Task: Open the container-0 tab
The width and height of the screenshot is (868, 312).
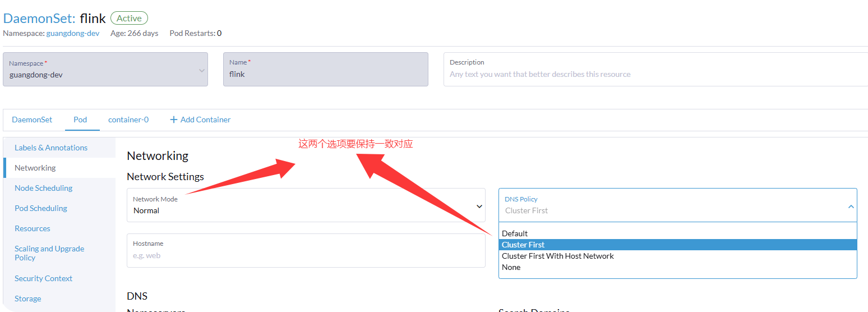Action: [128, 120]
